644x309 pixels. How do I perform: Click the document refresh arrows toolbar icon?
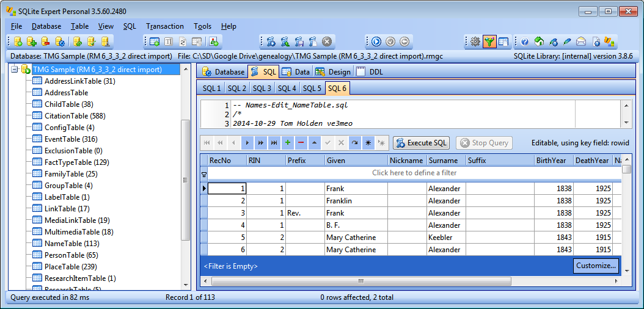183,42
